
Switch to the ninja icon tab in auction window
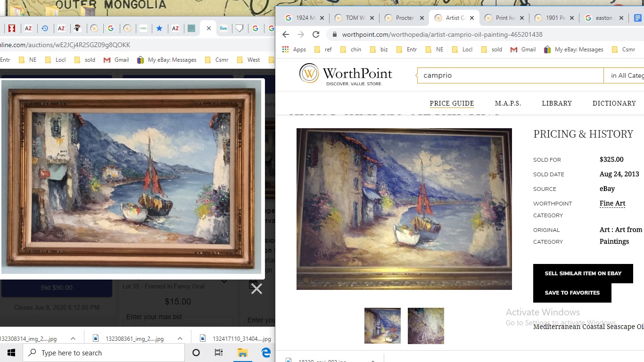click(x=78, y=28)
